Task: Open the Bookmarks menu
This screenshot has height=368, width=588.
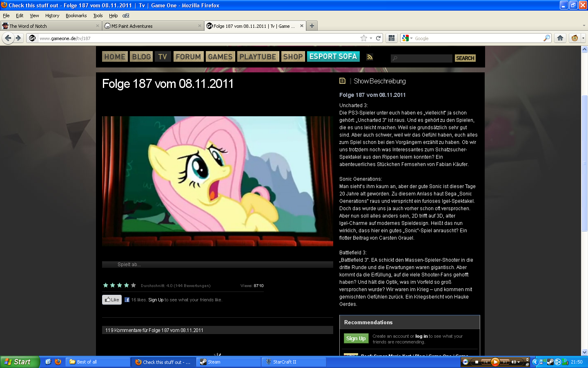Action: click(76, 16)
